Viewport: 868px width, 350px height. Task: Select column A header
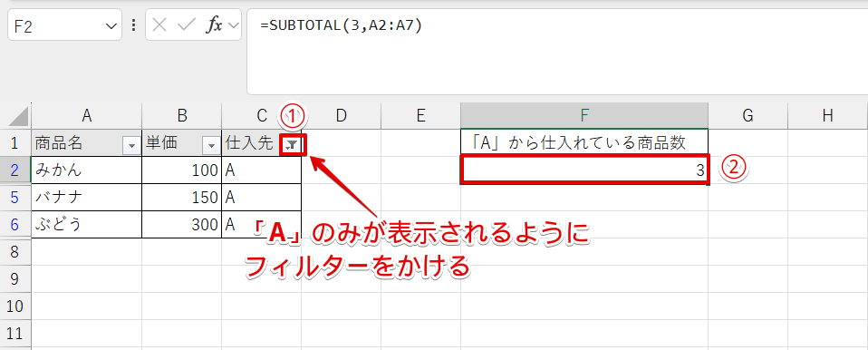[86, 115]
